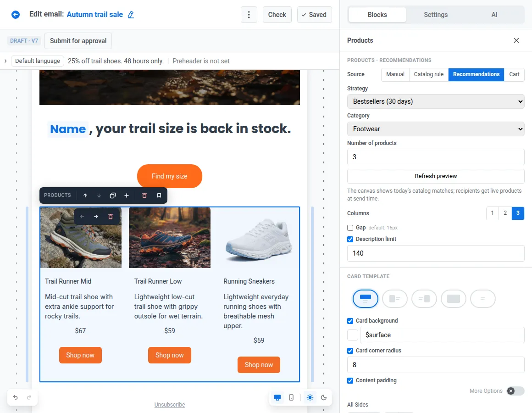Add a block via plus icon
Image resolution: width=532 pixels, height=413 pixels.
[127, 195]
